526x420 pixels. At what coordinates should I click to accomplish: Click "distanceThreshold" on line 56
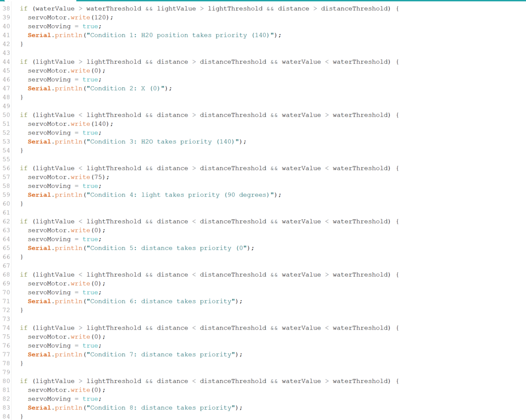coord(233,168)
